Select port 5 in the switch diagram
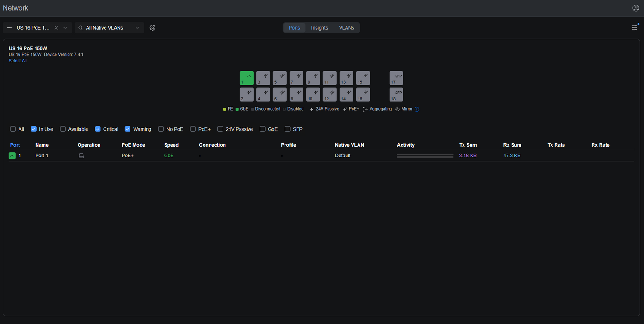Image resolution: width=644 pixels, height=324 pixels. [x=280, y=78]
